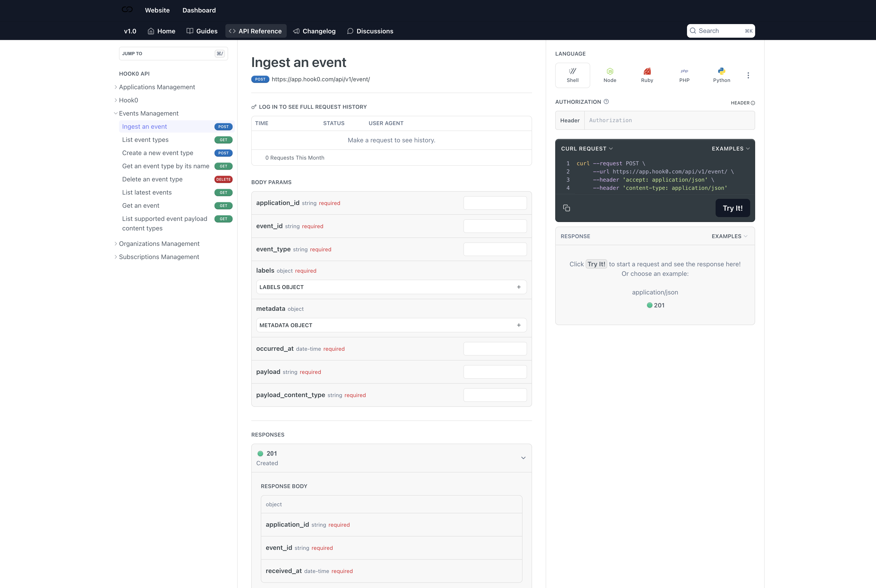Click payload_content_type input field
This screenshot has height=588, width=876.
495,395
